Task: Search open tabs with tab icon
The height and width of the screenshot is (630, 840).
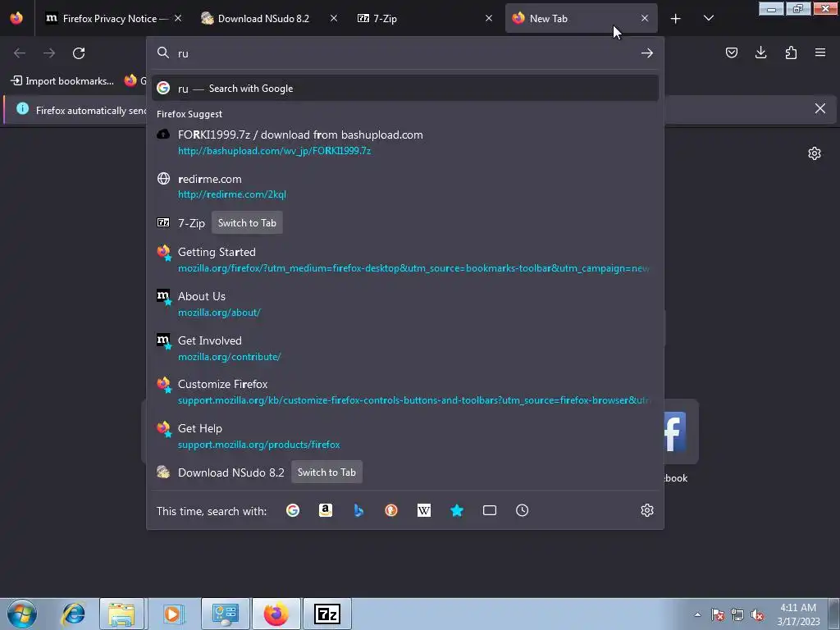Action: 490,510
